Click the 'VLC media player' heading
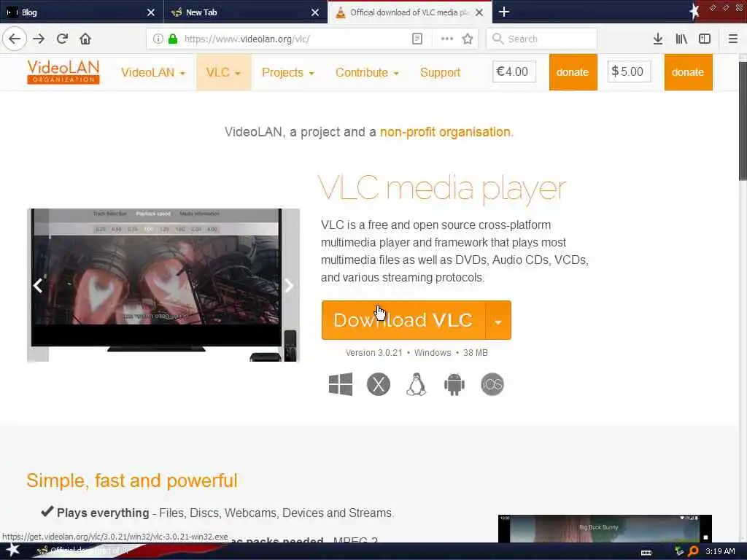Image resolution: width=747 pixels, height=560 pixels. tap(442, 189)
